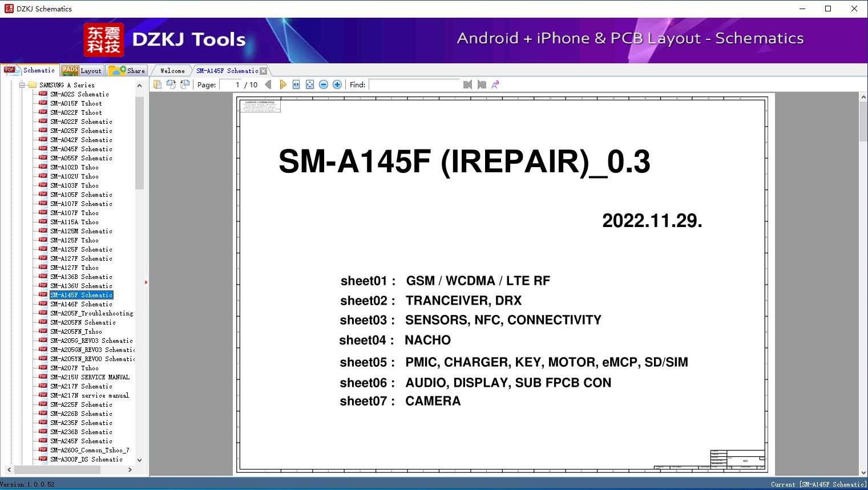Click tree horizontal scroll right arrow
Image resolution: width=868 pixels, height=490 pixels.
tap(130, 469)
